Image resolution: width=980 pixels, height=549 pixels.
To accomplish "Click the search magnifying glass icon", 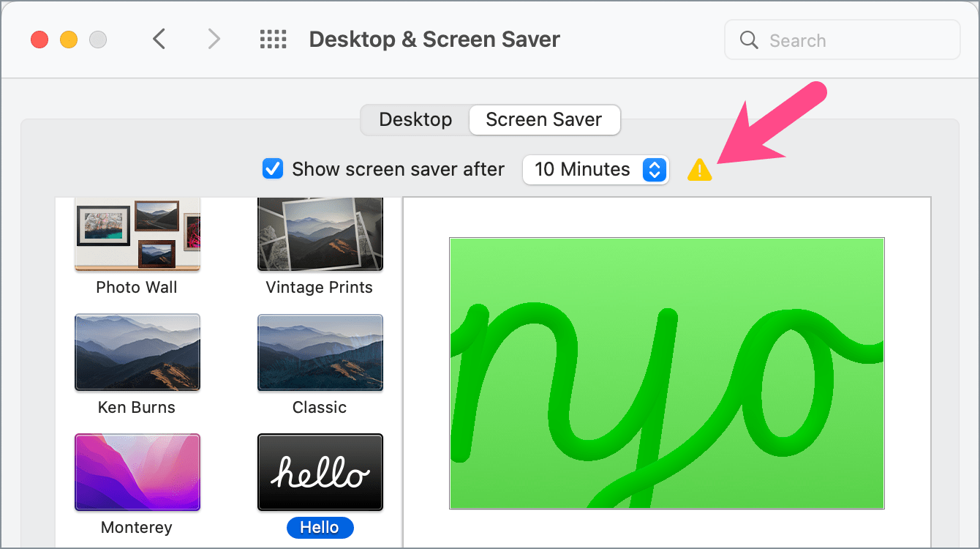I will (749, 40).
